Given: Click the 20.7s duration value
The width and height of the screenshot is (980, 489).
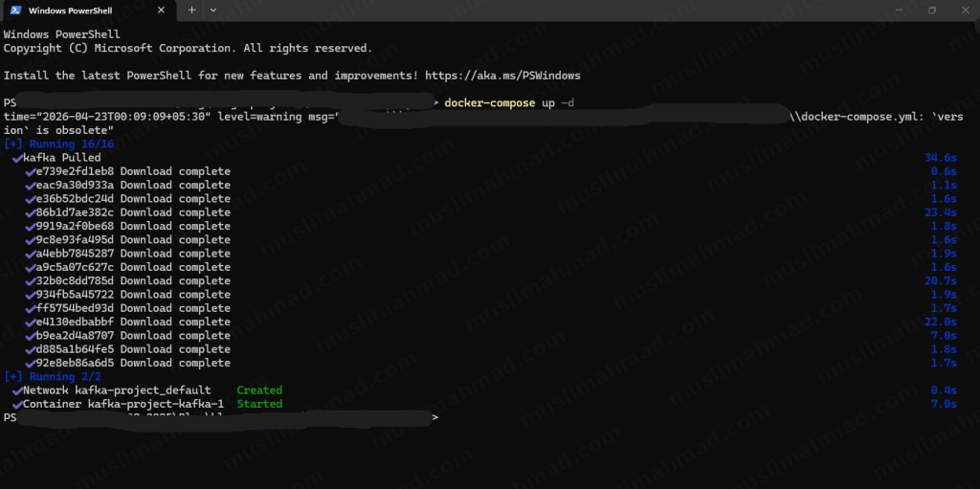Looking at the screenshot, I should [941, 280].
